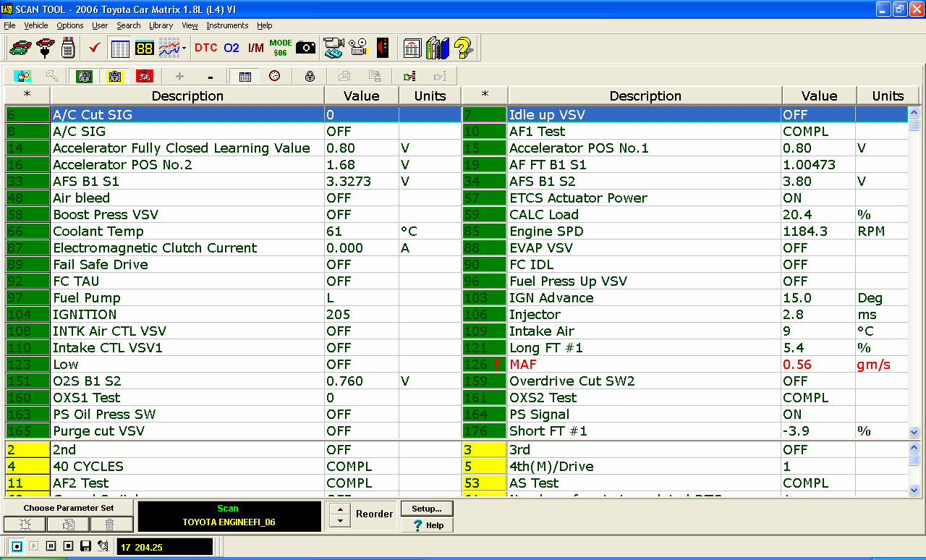Toggle the green padlock parameter button
Viewport: 926px width, 560px height.
click(x=85, y=76)
